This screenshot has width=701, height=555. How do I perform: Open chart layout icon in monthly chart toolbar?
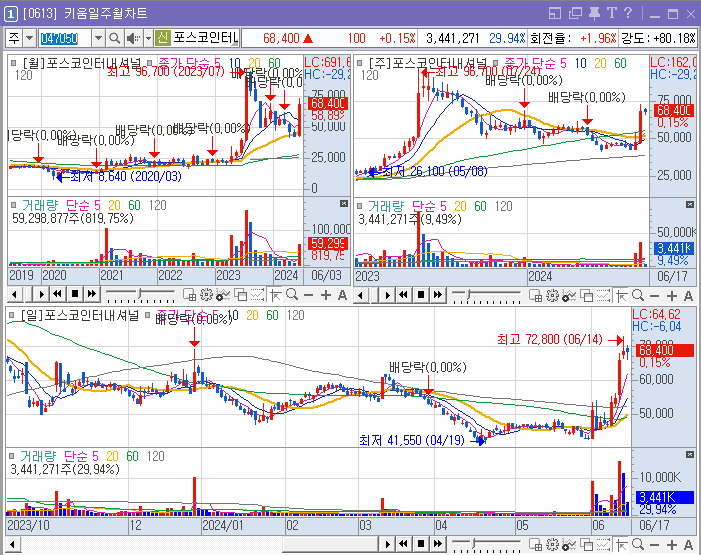(x=190, y=295)
